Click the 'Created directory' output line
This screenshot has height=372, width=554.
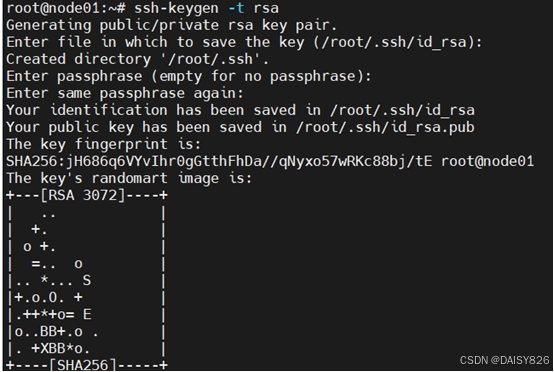[x=137, y=59]
